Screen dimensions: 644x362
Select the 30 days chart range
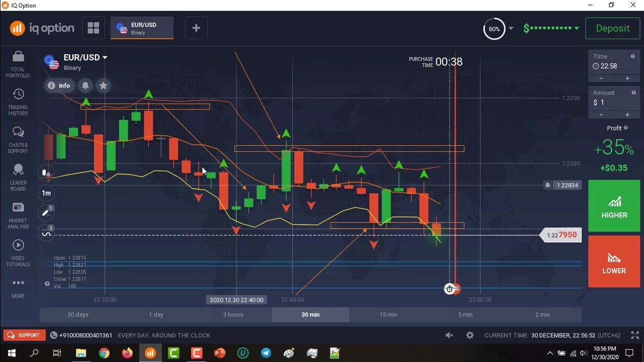coord(78,315)
